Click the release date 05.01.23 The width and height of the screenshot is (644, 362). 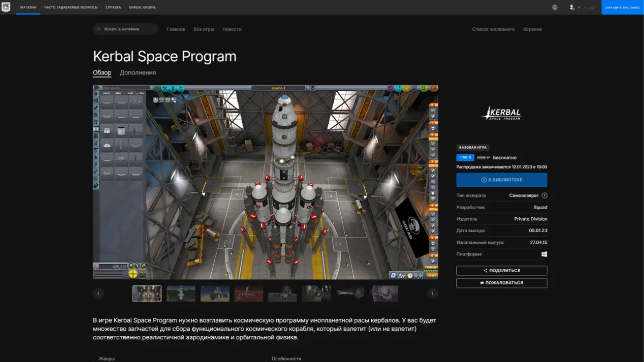(538, 231)
